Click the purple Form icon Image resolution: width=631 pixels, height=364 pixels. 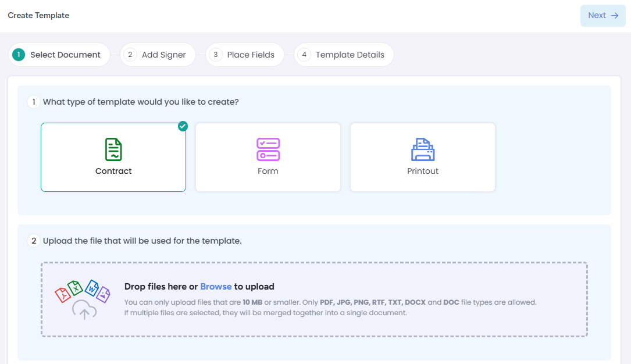click(x=268, y=149)
